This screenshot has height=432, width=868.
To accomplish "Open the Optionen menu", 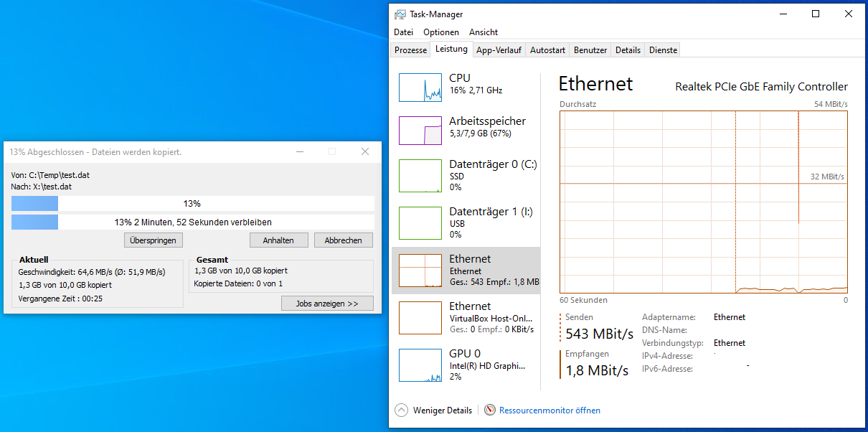I will [x=440, y=32].
